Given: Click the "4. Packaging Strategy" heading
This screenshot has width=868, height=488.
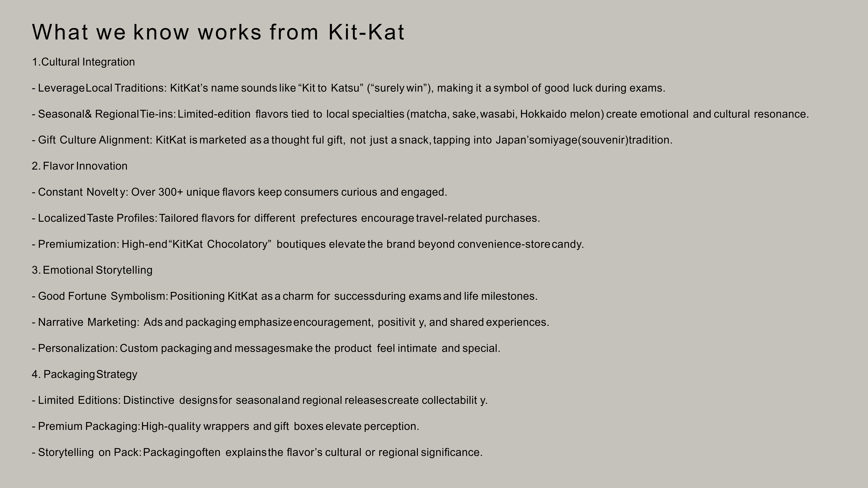Looking at the screenshot, I should pyautogui.click(x=85, y=374).
